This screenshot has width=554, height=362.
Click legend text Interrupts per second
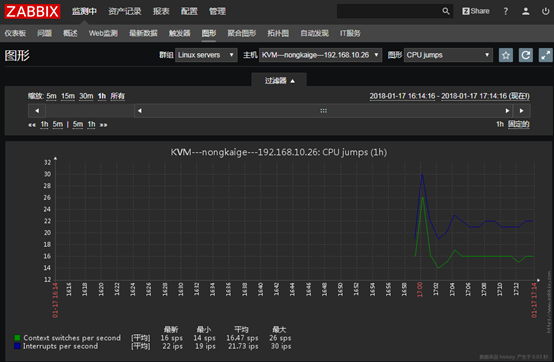(x=60, y=346)
